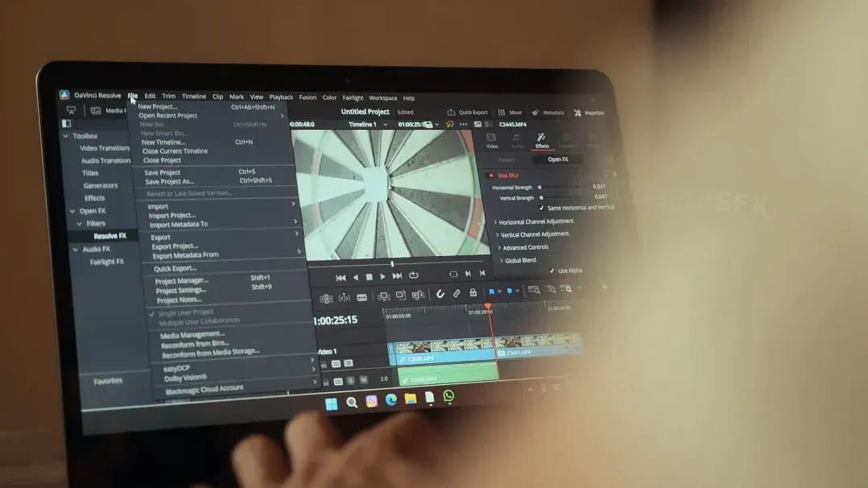Expand the Advanced Controls section

point(499,247)
